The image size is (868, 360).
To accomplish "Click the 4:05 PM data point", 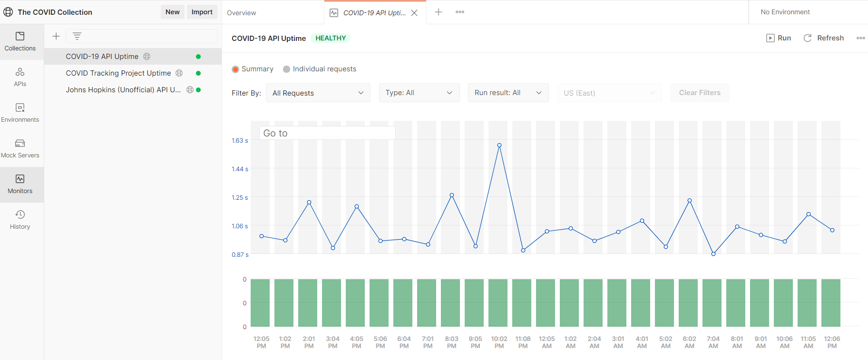I will (357, 206).
